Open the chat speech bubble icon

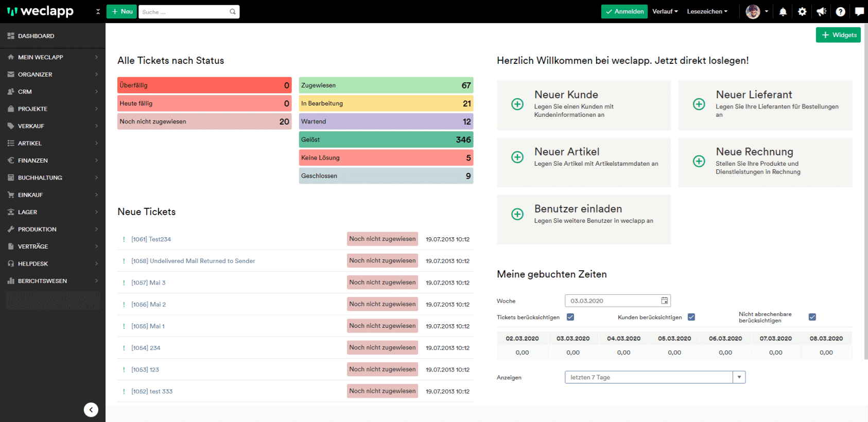[859, 11]
